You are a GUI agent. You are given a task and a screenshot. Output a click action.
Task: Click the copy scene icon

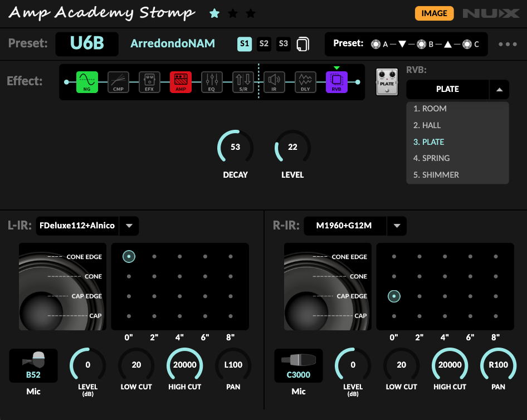[303, 44]
